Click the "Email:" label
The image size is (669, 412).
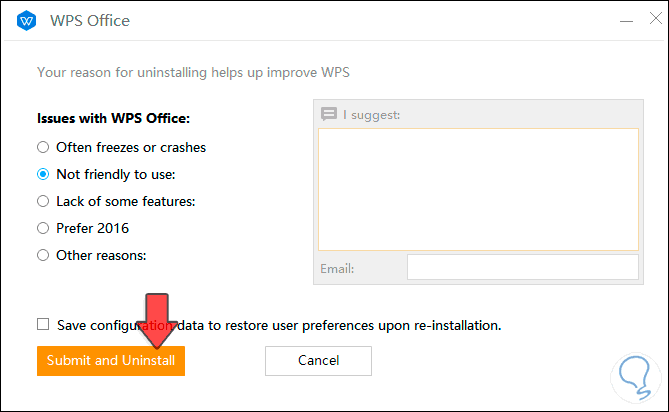coord(337,269)
